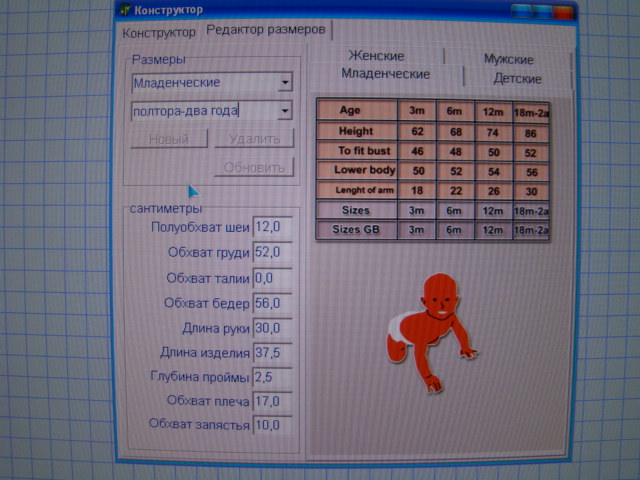Click the crawling baby illustration
The width and height of the screenshot is (640, 480).
click(432, 332)
